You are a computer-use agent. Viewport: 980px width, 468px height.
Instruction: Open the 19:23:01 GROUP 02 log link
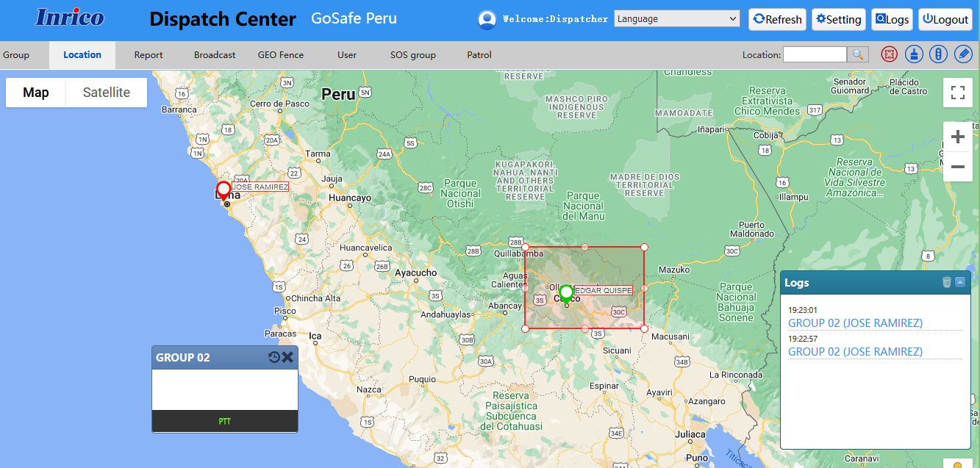pos(855,323)
